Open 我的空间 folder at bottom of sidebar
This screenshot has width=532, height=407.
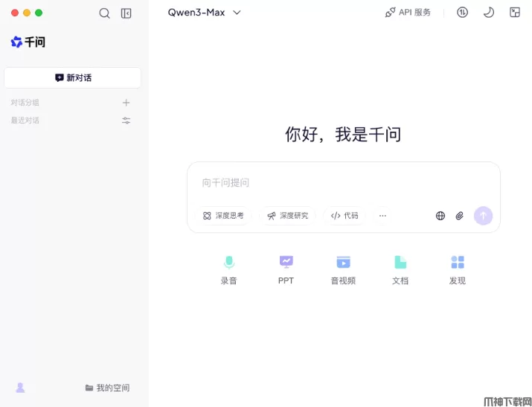pos(107,388)
